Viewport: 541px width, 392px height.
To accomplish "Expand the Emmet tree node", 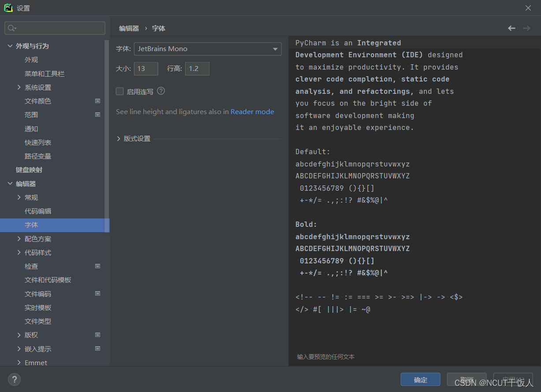I will click(19, 362).
